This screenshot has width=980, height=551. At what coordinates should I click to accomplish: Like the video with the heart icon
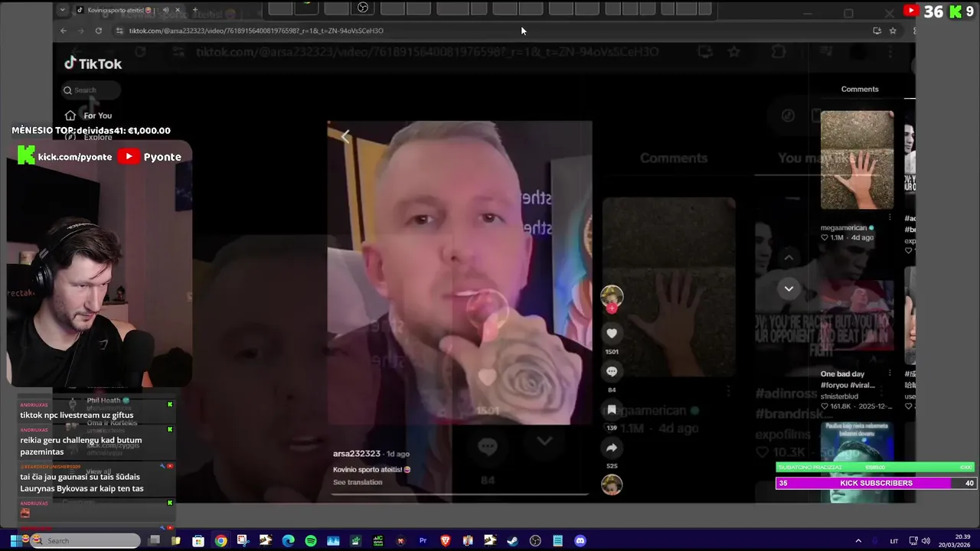pyautogui.click(x=612, y=333)
